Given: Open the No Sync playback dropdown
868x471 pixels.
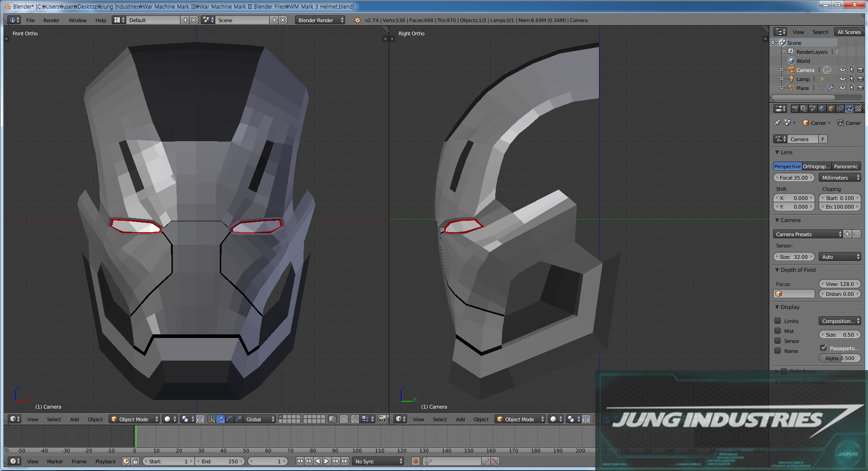Looking at the screenshot, I should pyautogui.click(x=378, y=461).
